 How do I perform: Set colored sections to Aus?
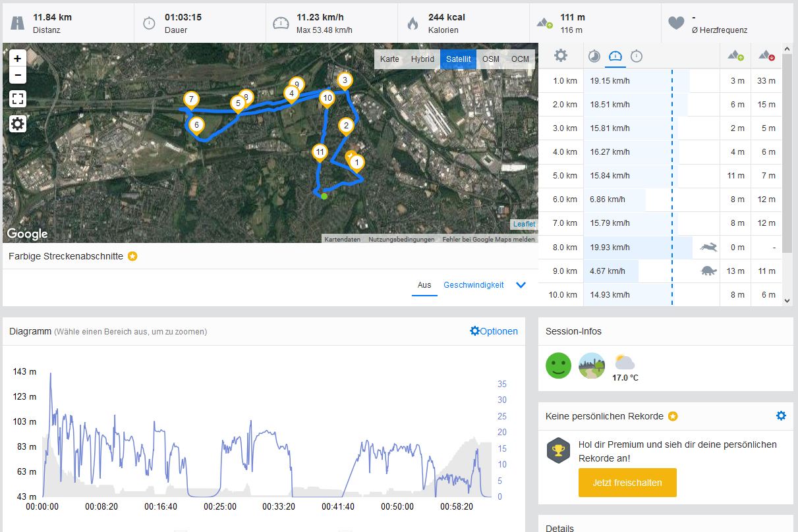coord(424,285)
